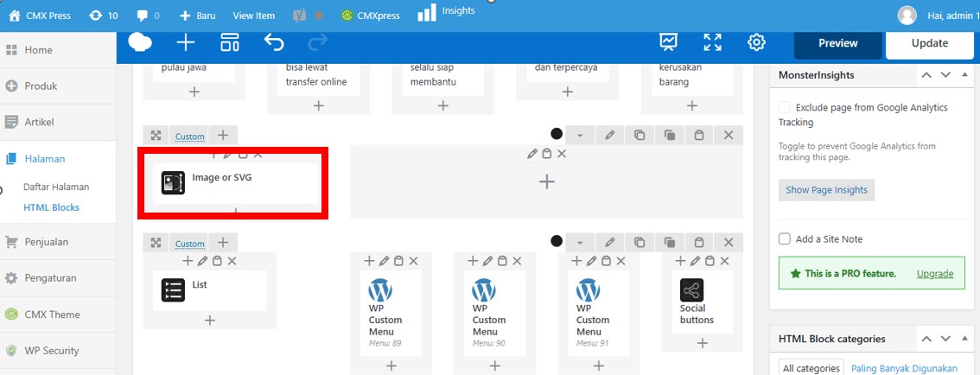
Task: Go to Daftar Halaman submenu
Action: tap(56, 187)
